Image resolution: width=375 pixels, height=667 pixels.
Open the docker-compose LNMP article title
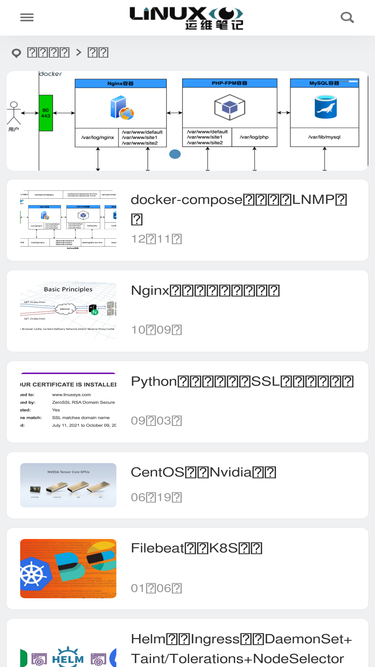239,209
